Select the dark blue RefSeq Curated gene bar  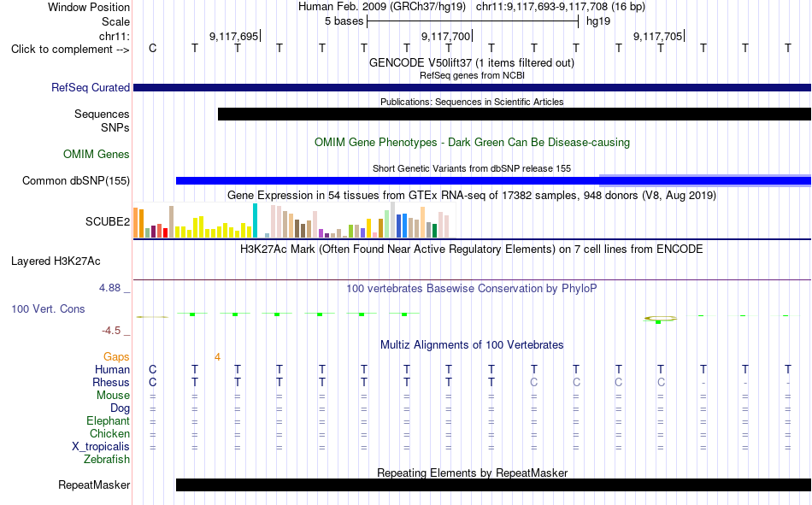(x=472, y=87)
